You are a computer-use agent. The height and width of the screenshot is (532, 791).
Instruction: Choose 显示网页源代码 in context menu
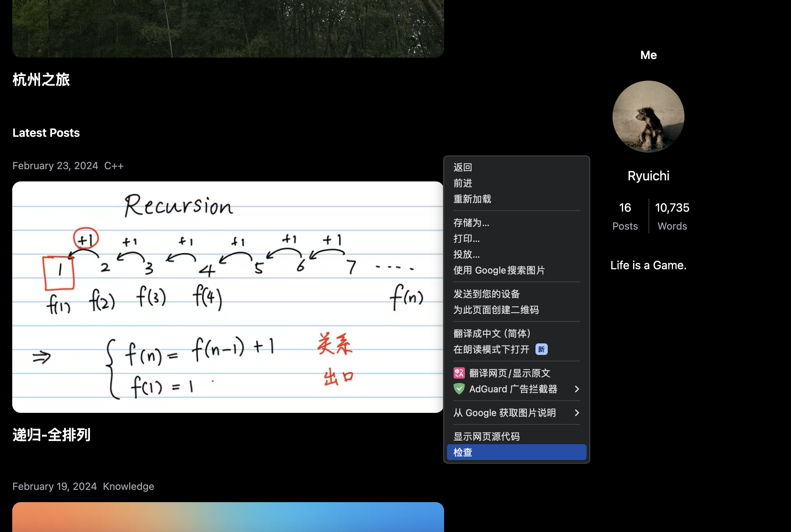(x=486, y=436)
